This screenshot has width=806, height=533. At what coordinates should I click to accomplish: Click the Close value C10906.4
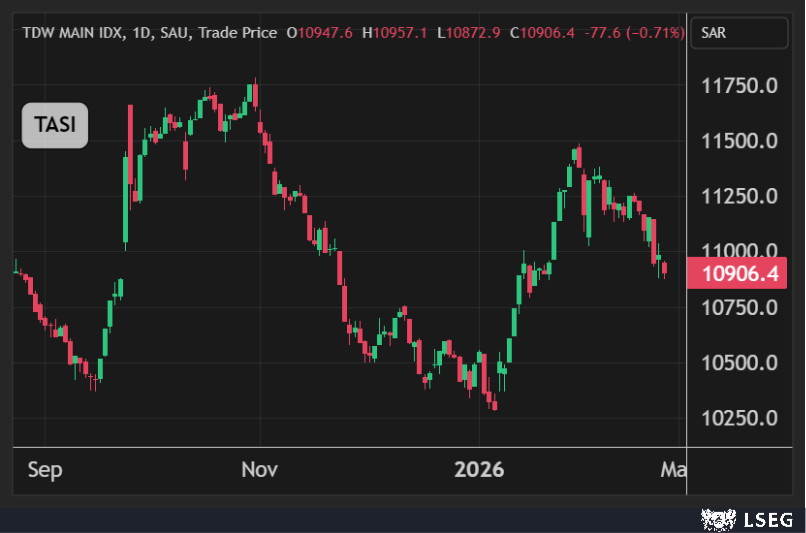pyautogui.click(x=542, y=33)
